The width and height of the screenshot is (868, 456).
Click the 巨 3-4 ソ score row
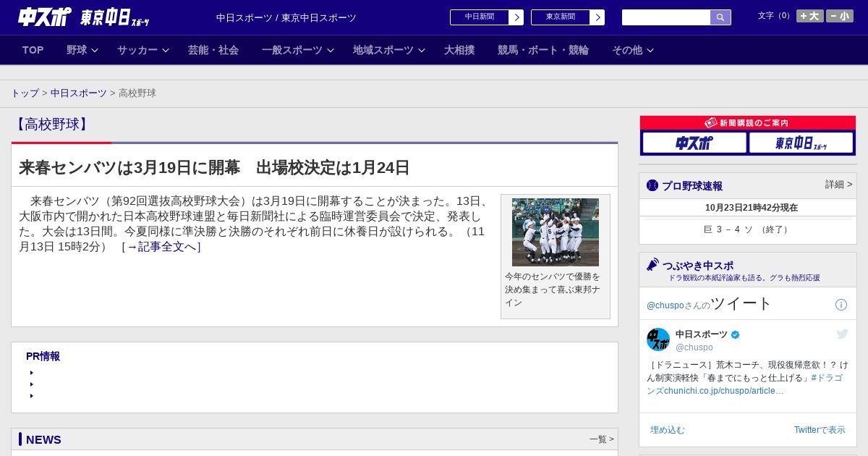tap(748, 229)
